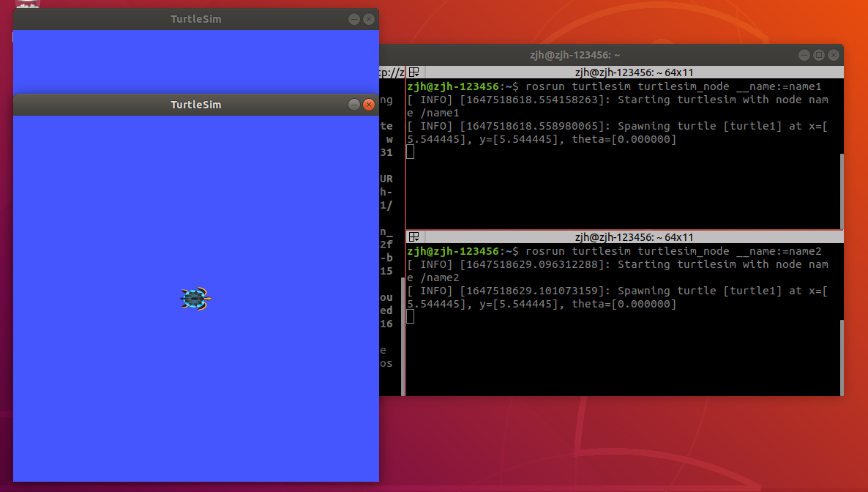The image size is (868, 492).
Task: Close the terminal window zjh@zjh-123456
Action: pos(834,55)
